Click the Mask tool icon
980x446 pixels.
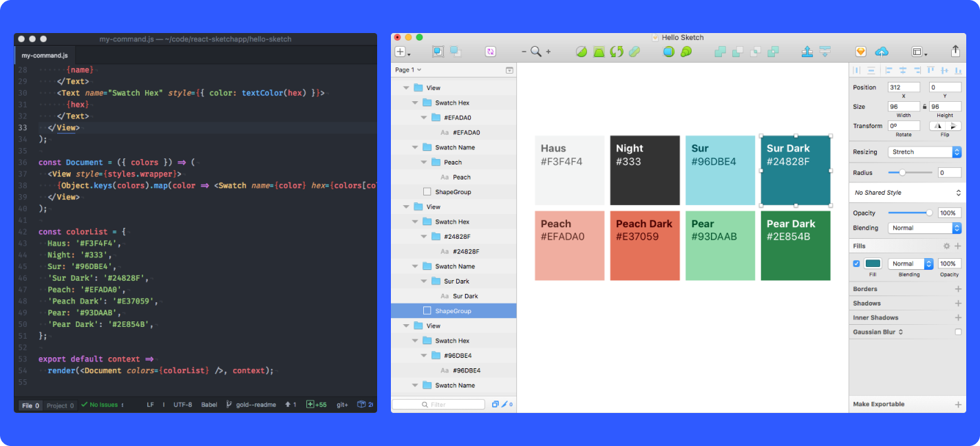pos(668,52)
